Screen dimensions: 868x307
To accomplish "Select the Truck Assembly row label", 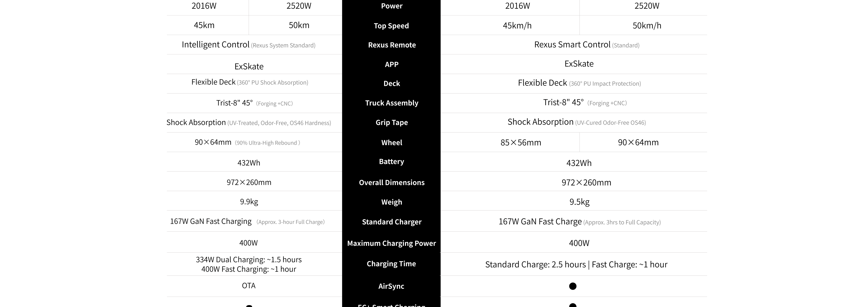I will point(391,103).
